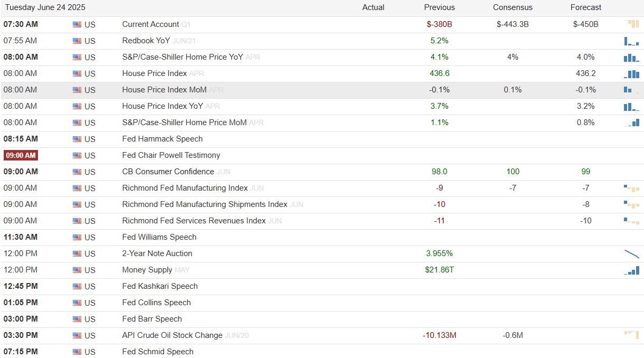Open Richmond Fed Manufacturing Shipments chart icon
This screenshot has width=644, height=358.
click(632, 204)
